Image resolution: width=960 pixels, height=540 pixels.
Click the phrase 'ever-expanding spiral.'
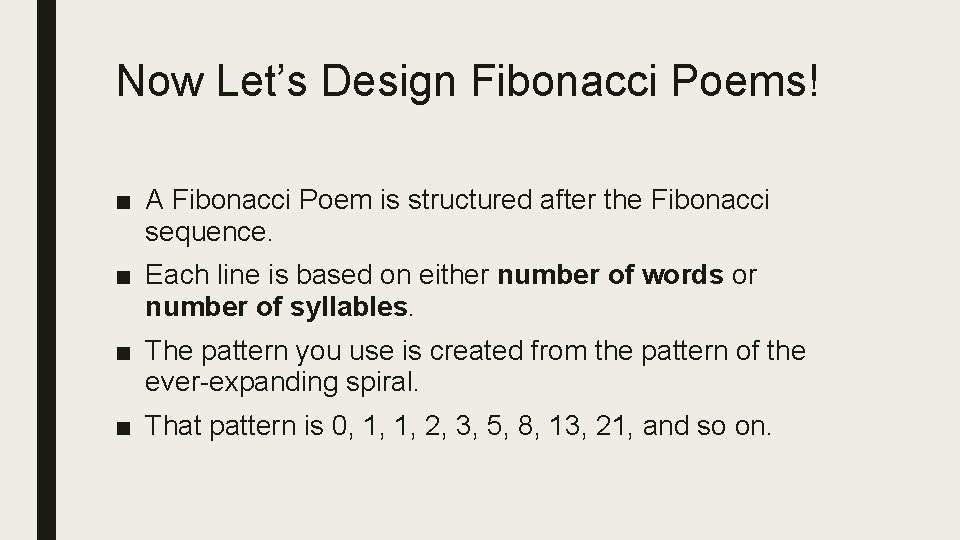282,383
